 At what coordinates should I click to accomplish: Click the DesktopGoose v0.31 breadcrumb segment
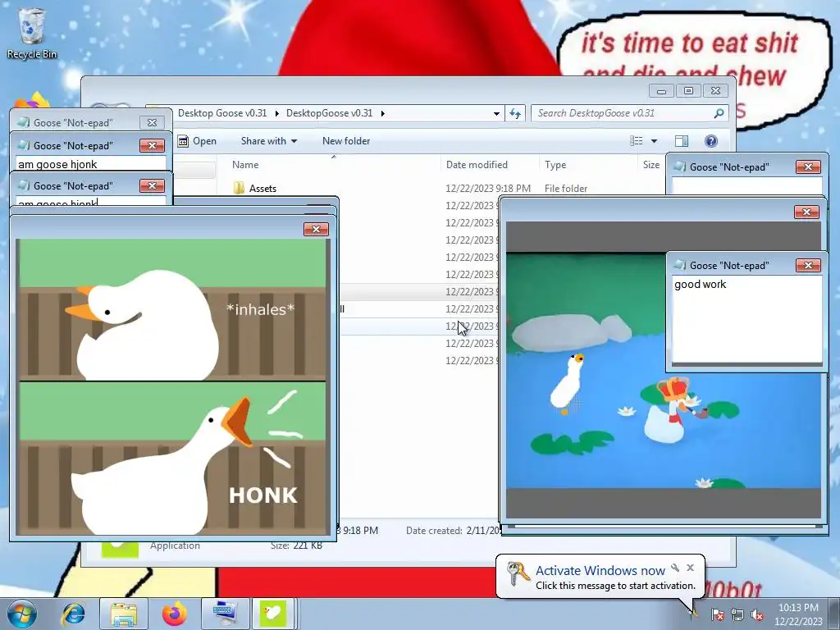coord(330,113)
